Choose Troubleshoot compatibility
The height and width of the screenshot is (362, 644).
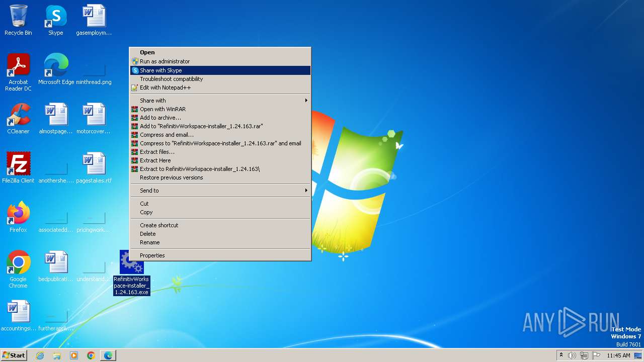point(220,79)
